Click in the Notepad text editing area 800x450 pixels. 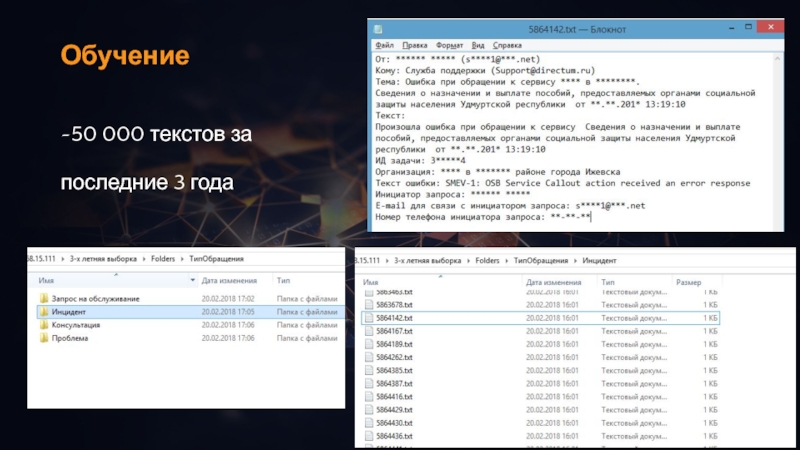click(570, 150)
